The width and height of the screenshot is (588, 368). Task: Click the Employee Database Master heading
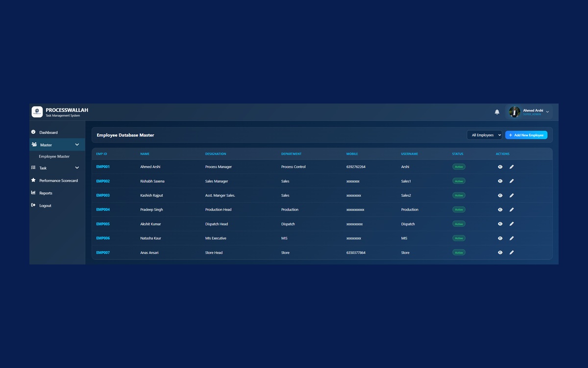pyautogui.click(x=125, y=135)
